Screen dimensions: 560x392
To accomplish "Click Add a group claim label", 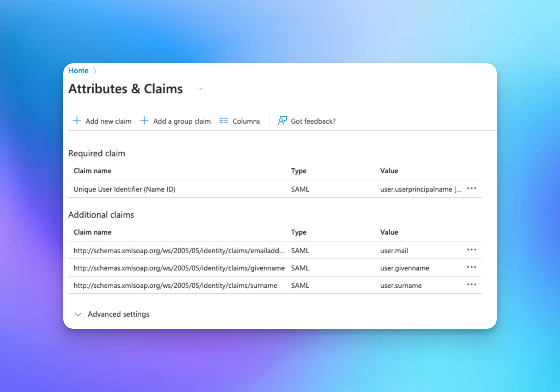I will point(182,121).
